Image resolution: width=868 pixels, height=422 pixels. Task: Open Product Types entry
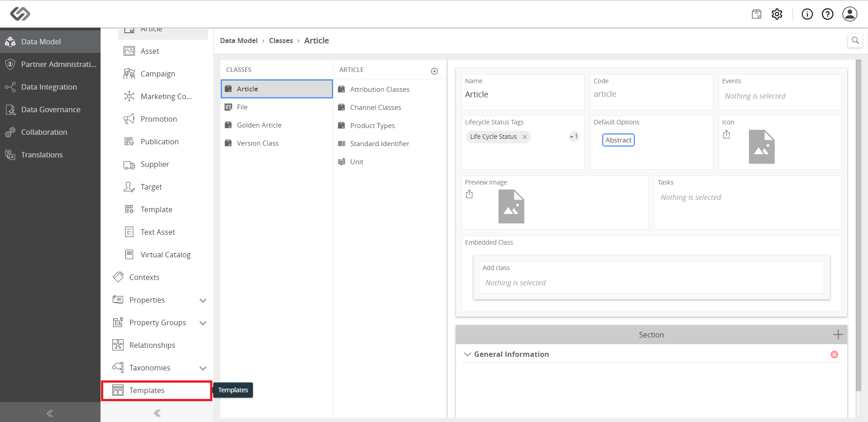point(390,126)
